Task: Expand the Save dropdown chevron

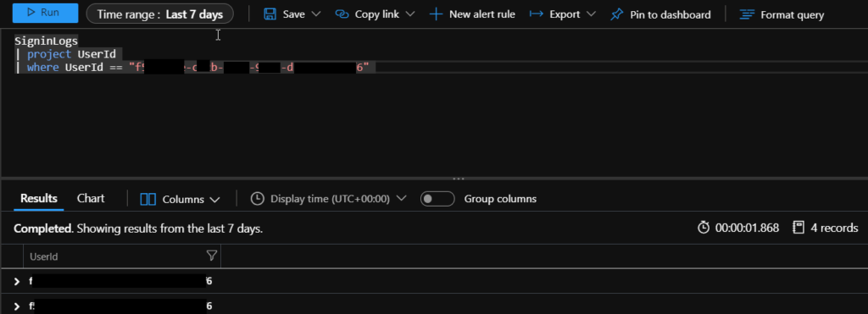Action: [316, 14]
